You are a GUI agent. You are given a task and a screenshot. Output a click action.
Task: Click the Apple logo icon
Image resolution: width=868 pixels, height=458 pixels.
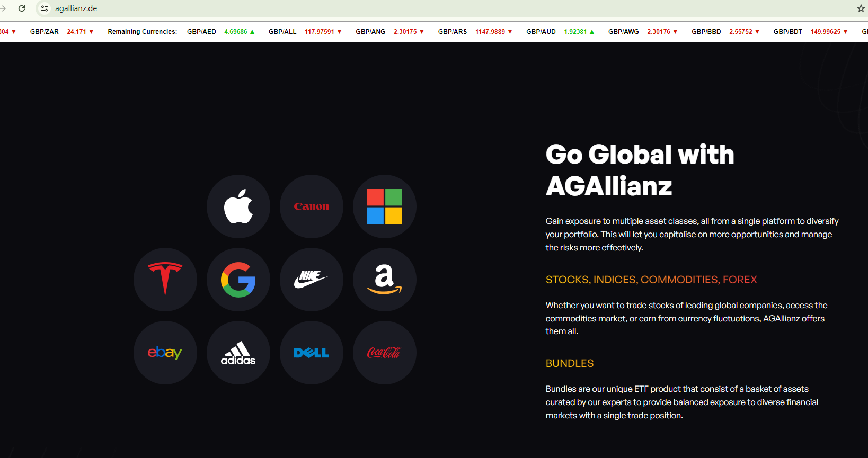[x=238, y=206]
